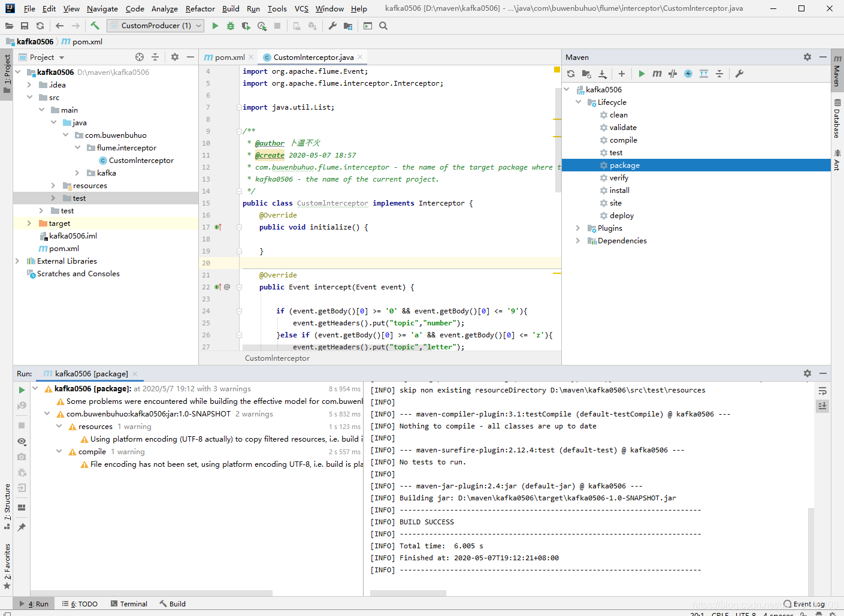Open Build tool window

pyautogui.click(x=173, y=603)
